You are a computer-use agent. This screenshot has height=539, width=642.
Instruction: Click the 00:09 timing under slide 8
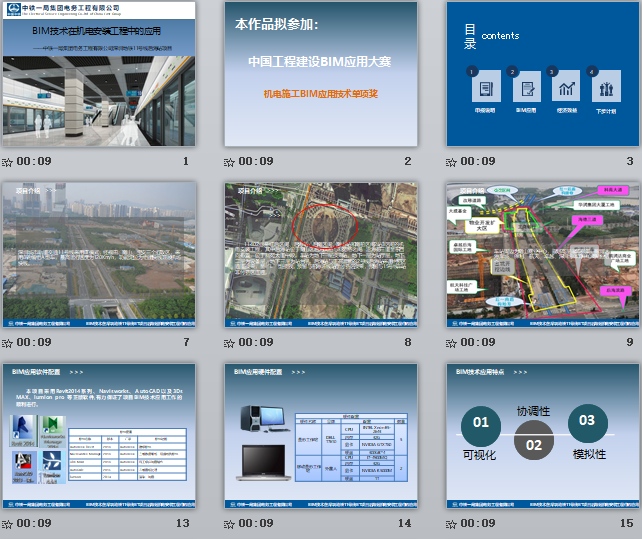click(x=255, y=342)
